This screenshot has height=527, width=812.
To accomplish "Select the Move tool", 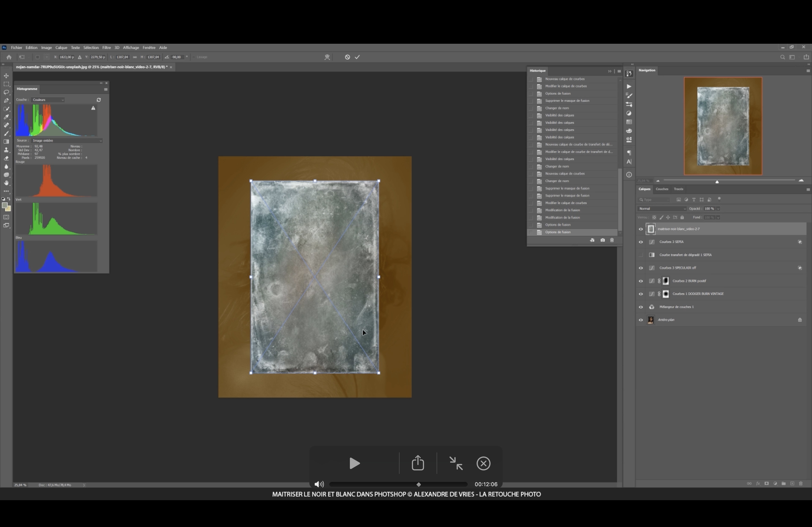I will [x=6, y=76].
